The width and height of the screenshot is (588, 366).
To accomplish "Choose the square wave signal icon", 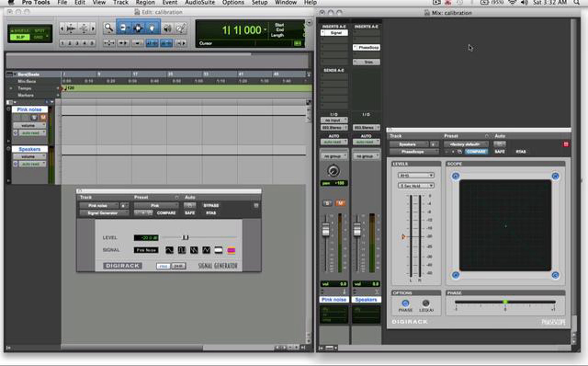I will tap(182, 250).
